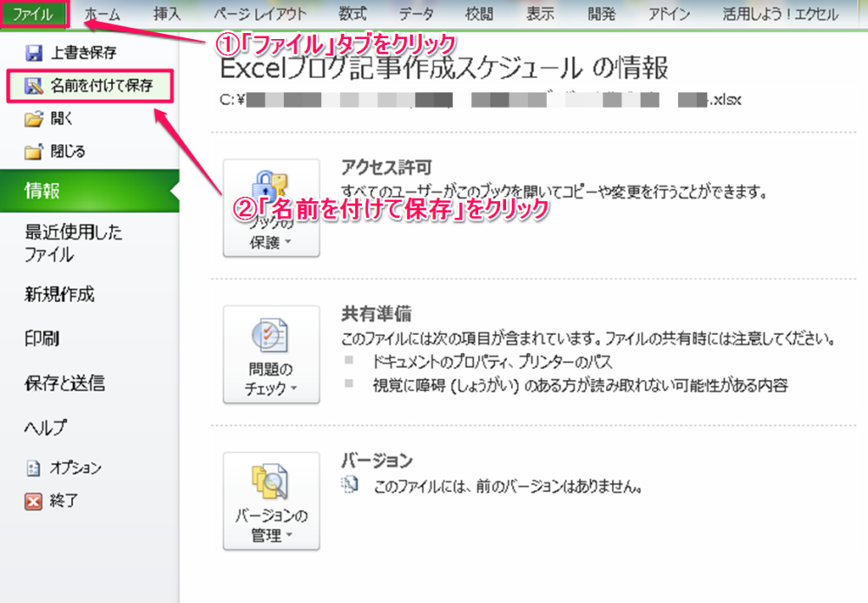
Task: Select the ファイル tab
Action: pyautogui.click(x=33, y=14)
